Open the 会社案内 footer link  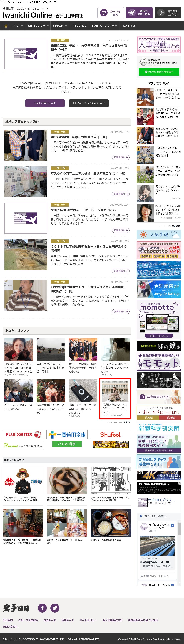[8, 620]
